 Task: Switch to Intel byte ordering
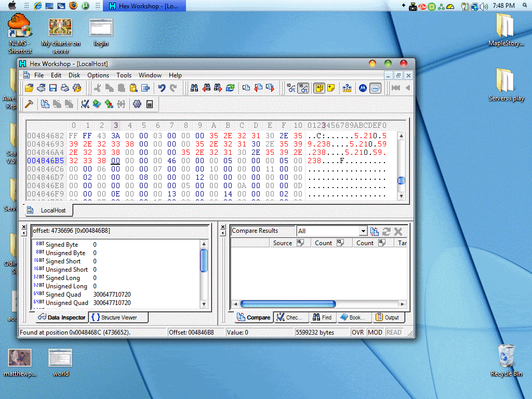[375, 88]
